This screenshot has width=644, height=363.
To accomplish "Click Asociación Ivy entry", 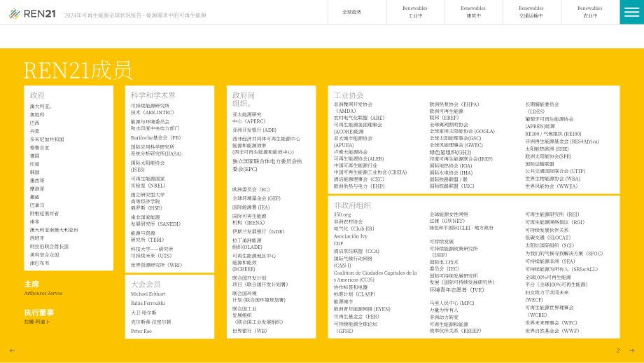I will coord(350,236).
